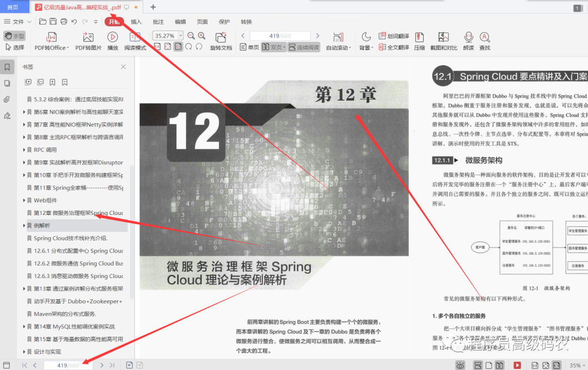This screenshot has height=370, width=588.
Task: Jump to last page in status bar
Action: click(x=112, y=365)
